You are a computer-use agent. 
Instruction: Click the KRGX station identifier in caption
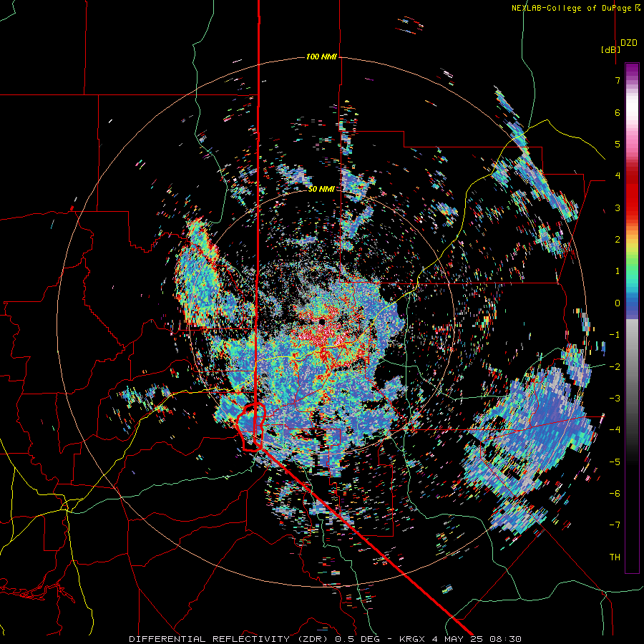click(411, 639)
